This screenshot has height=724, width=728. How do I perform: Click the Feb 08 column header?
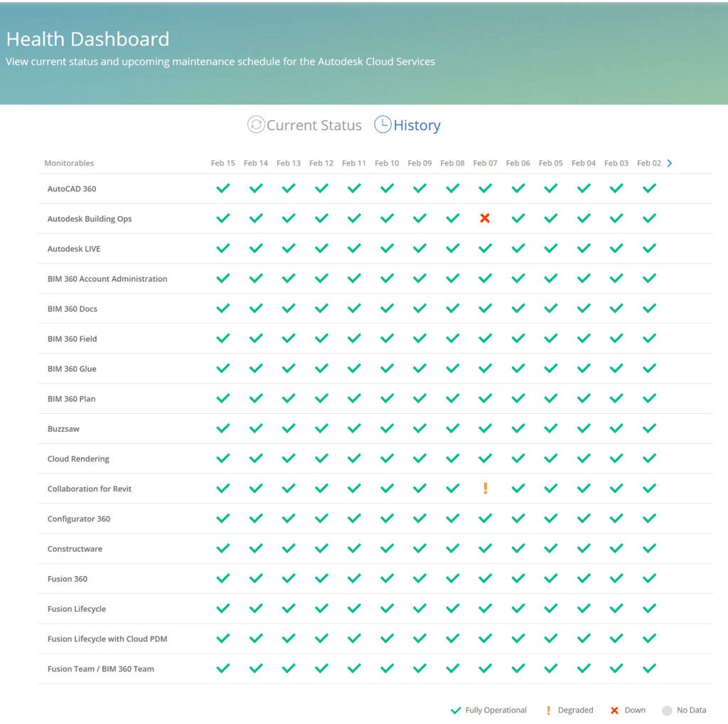pyautogui.click(x=452, y=163)
